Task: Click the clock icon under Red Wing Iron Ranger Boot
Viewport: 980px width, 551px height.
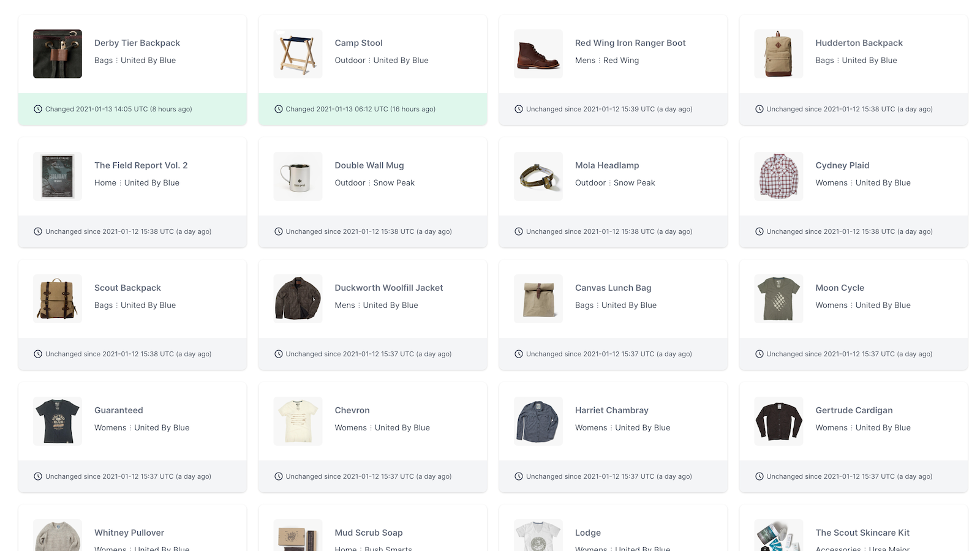Action: point(519,109)
